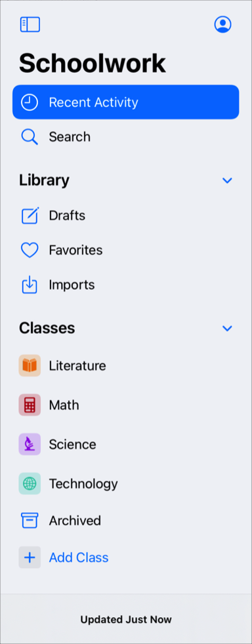Click the red Math calculator icon
Viewport: 252px width, 644px height.
30,405
